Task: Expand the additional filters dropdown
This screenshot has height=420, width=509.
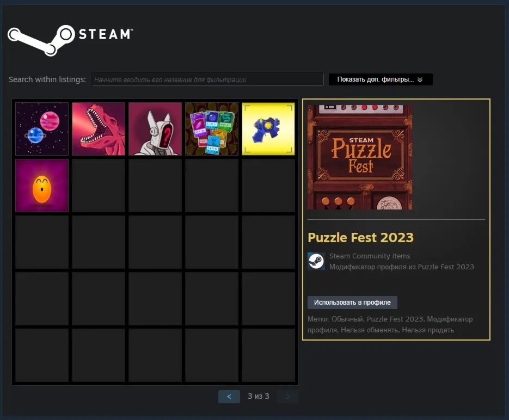Action: (x=381, y=79)
